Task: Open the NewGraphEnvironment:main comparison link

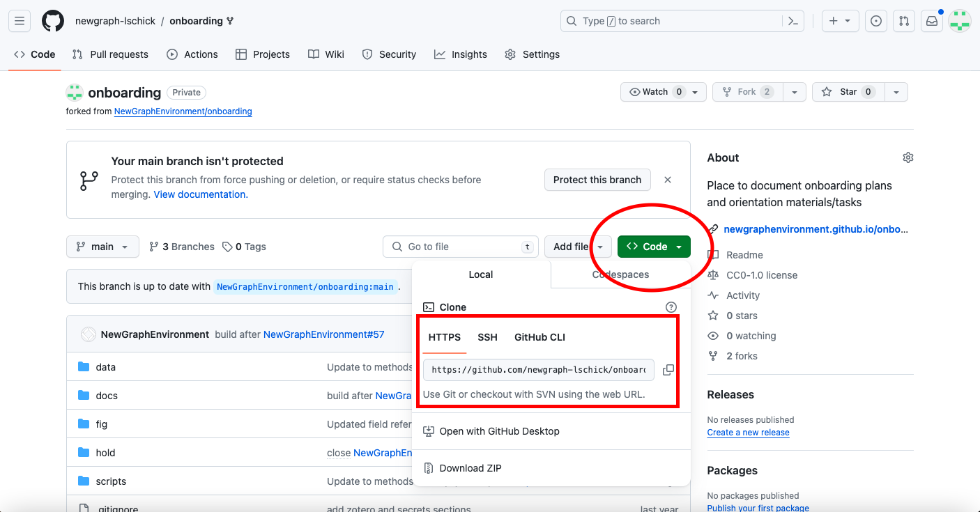Action: point(305,286)
